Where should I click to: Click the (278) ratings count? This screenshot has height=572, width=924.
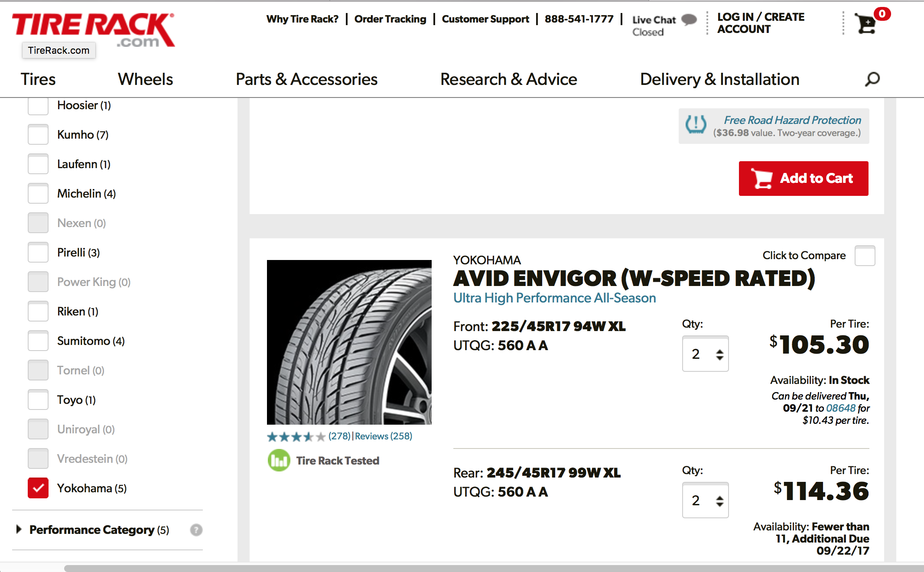tap(339, 436)
